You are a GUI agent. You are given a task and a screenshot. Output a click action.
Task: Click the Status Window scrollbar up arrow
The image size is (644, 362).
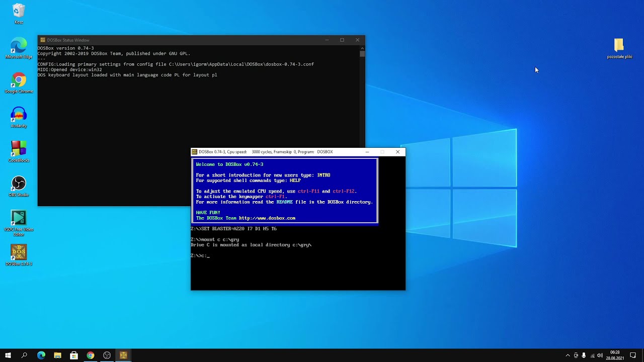click(362, 48)
